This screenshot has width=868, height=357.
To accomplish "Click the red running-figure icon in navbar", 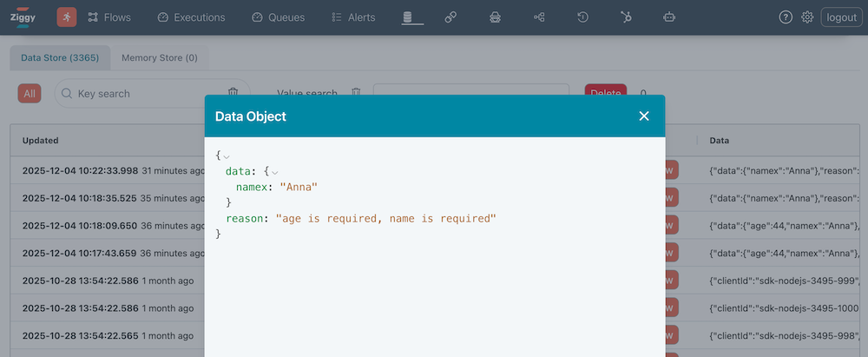I will tap(67, 17).
